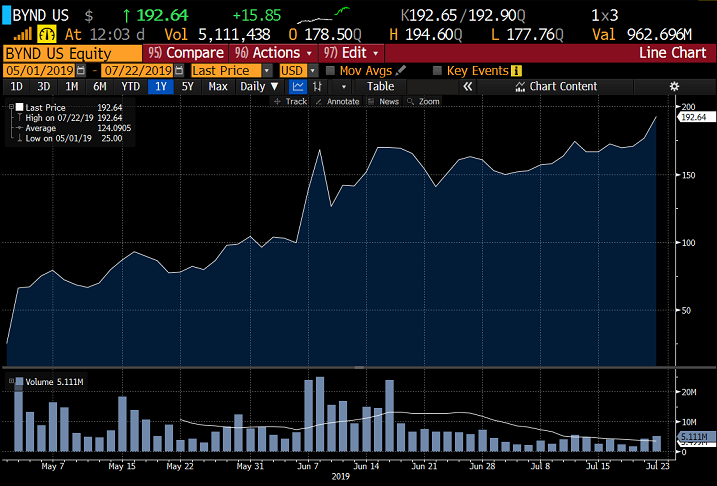Open chart settings gear icon
Viewport: 717px width, 486px height.
coord(674,86)
